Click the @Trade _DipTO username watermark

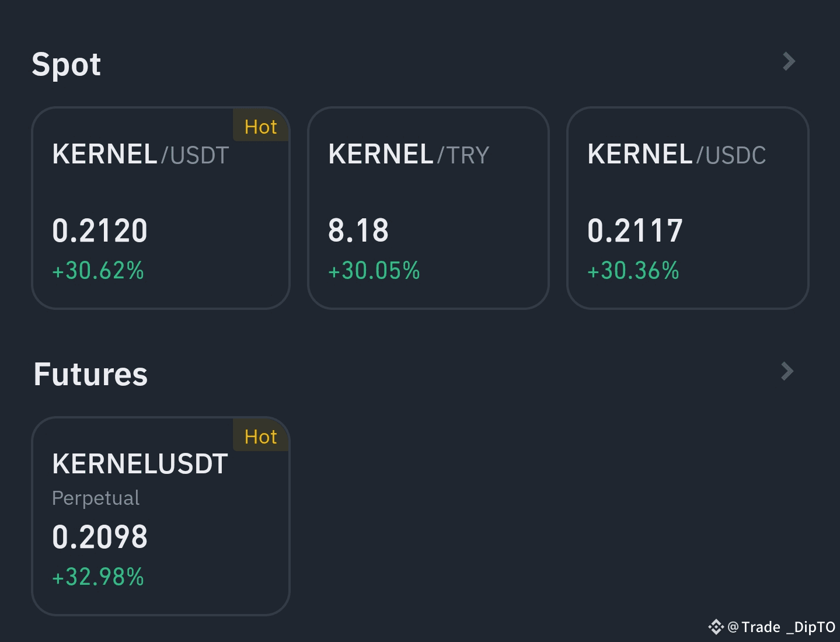coord(782,627)
